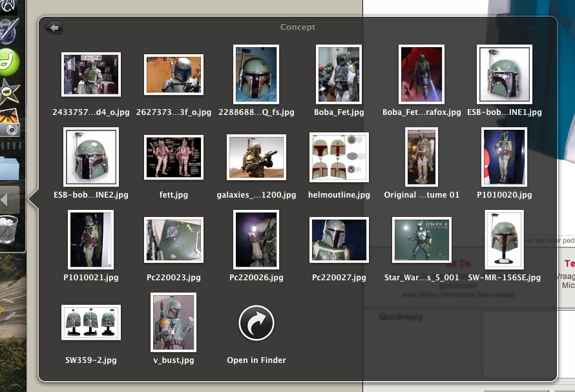575x392 pixels.
Task: Click the galaxies_...1200.jpg filename text
Action: [256, 195]
